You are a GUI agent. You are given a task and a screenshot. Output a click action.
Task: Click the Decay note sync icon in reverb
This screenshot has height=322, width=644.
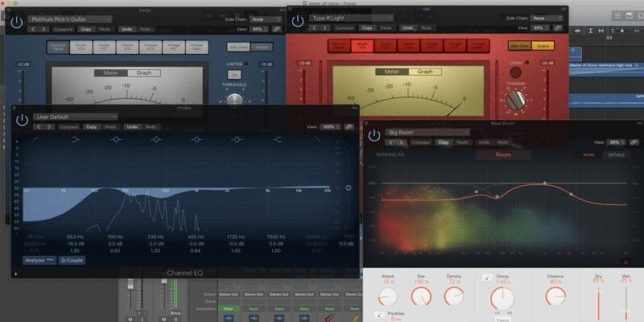click(487, 278)
